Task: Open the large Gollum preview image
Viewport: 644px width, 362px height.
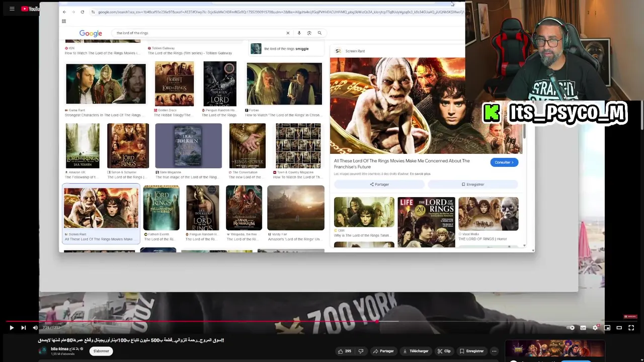Action: [426, 106]
